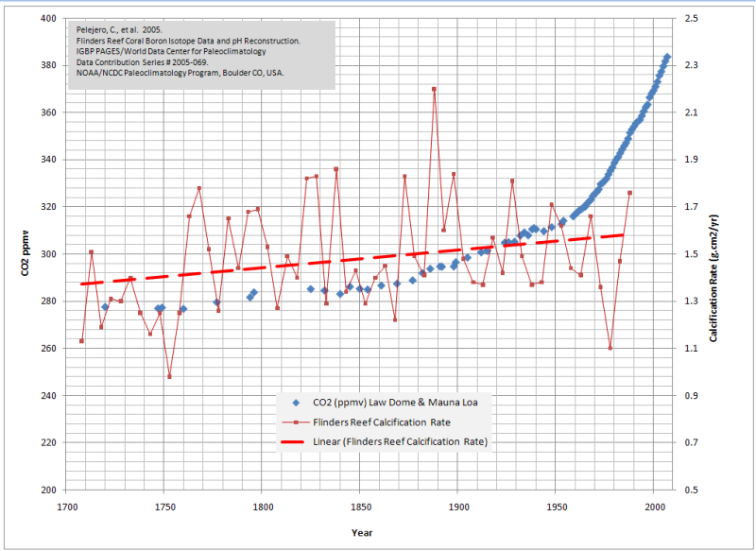Click the first red calcification point on left
Screen dimensions: 756x551
[81, 340]
